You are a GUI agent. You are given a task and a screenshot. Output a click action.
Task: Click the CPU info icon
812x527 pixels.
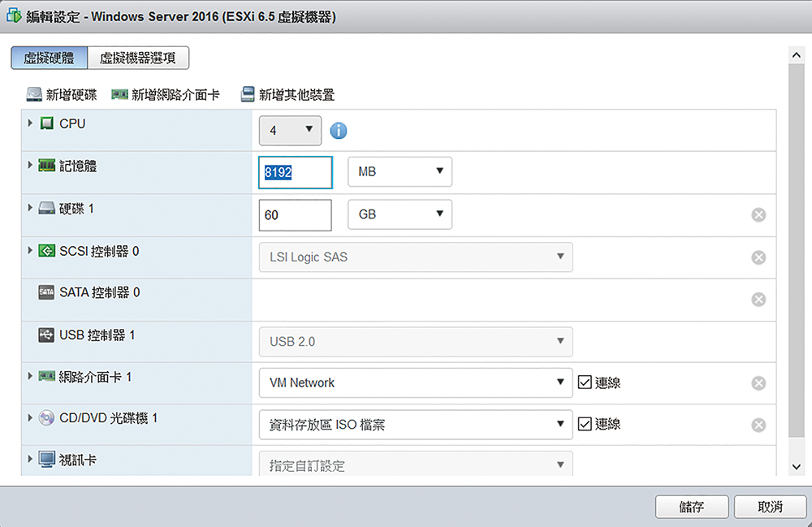(338, 131)
